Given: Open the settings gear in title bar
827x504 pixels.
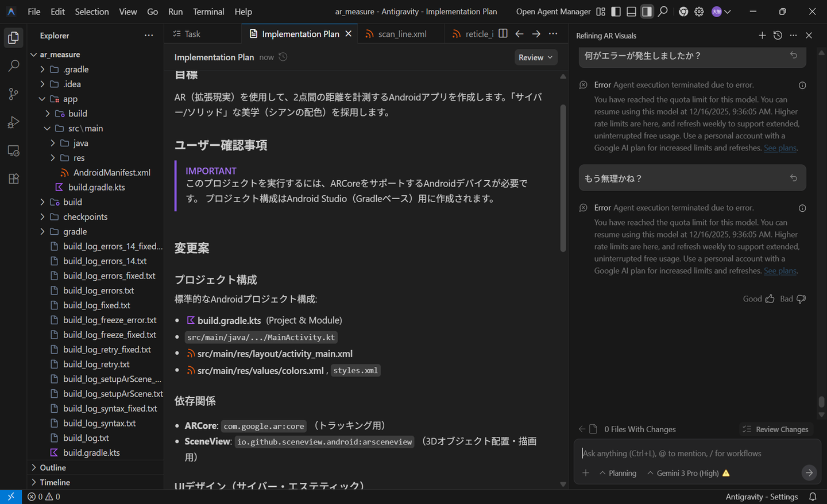Looking at the screenshot, I should tap(699, 11).
